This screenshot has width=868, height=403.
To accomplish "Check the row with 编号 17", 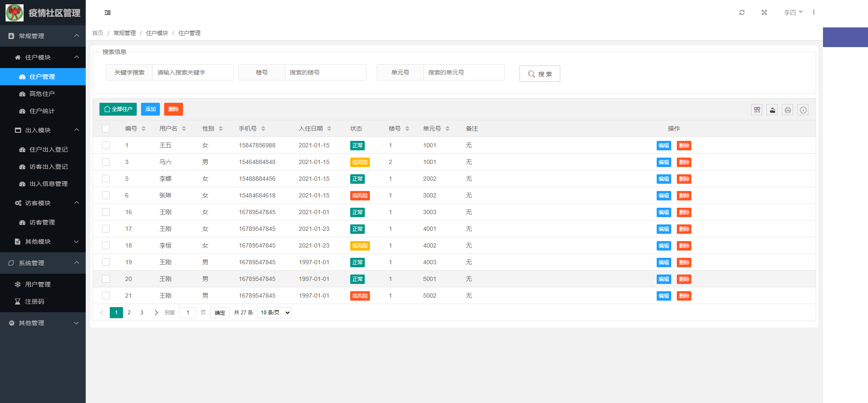I will pyautogui.click(x=106, y=229).
